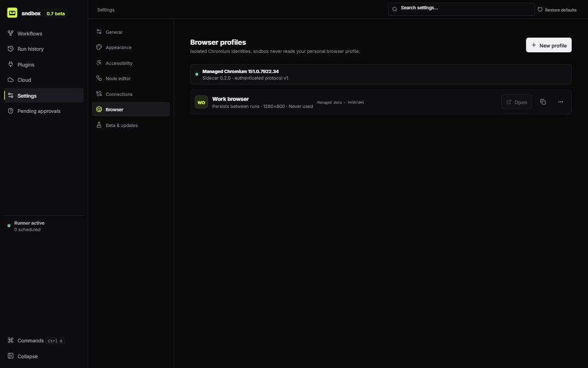Select the Browser settings tab
Image resolution: width=588 pixels, height=368 pixels.
(131, 109)
